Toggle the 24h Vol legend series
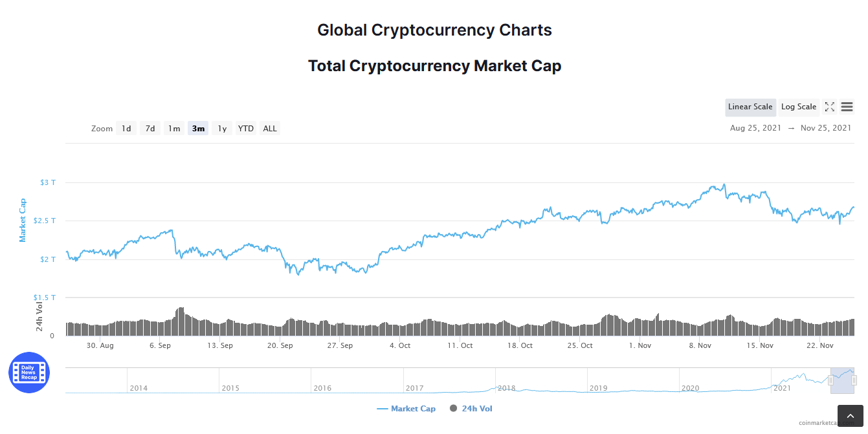 [471, 409]
